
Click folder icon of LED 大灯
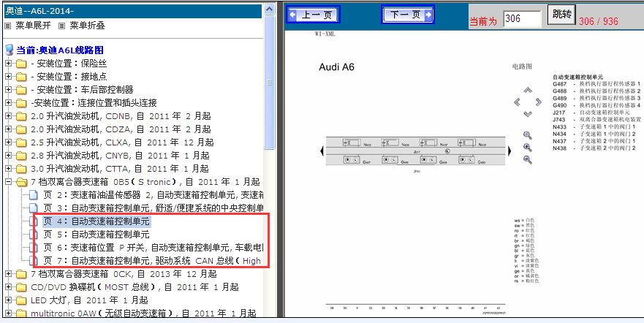(21, 300)
